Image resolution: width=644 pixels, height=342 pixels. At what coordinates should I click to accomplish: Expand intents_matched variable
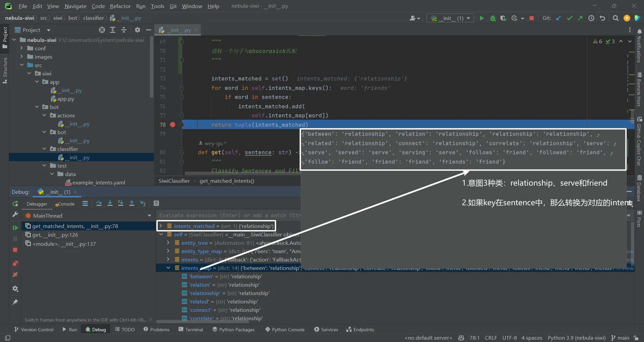click(x=161, y=226)
